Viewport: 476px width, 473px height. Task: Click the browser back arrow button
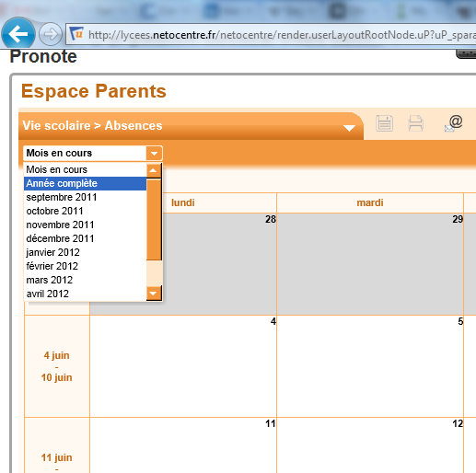[x=18, y=34]
